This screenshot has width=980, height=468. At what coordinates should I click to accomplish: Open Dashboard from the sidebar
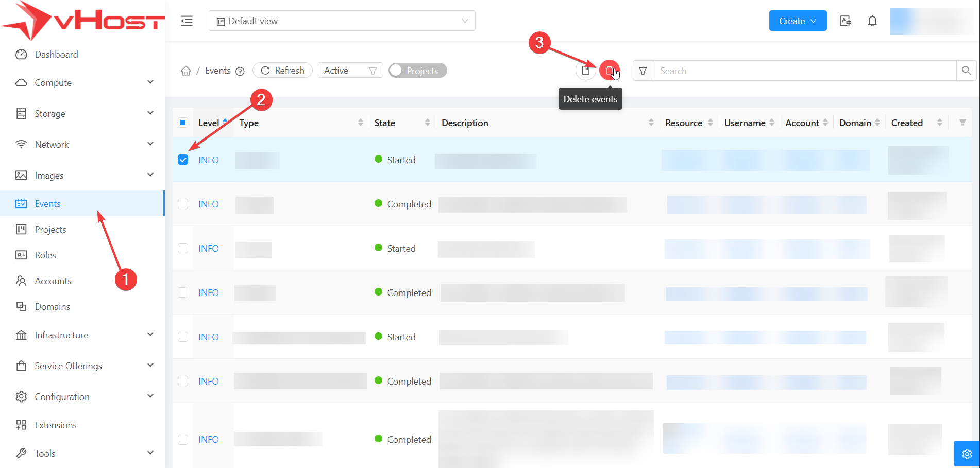(56, 55)
